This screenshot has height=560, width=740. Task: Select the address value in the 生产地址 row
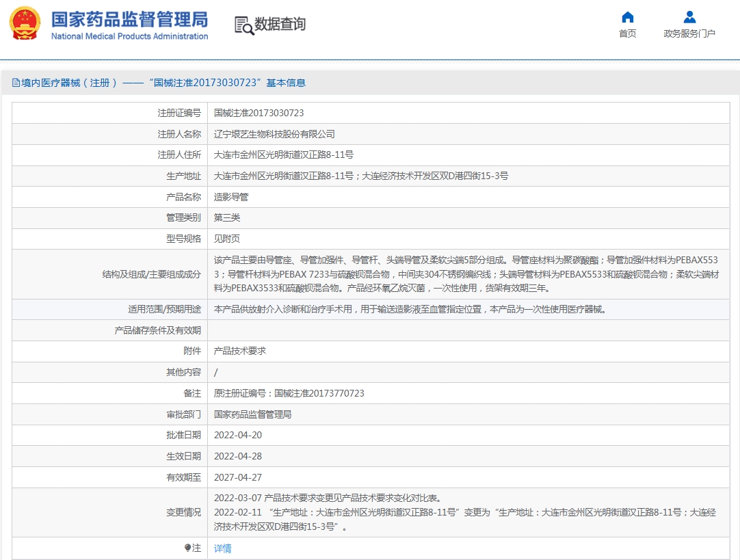coord(361,176)
